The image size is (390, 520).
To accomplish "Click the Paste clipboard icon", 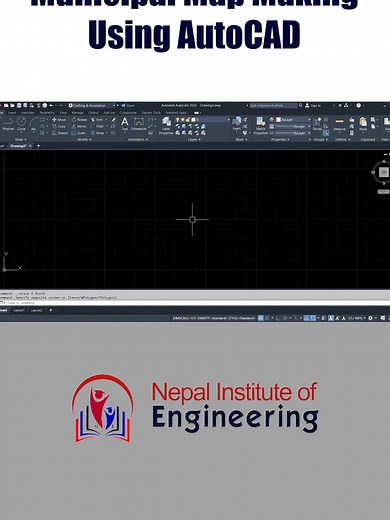I will click(x=363, y=124).
